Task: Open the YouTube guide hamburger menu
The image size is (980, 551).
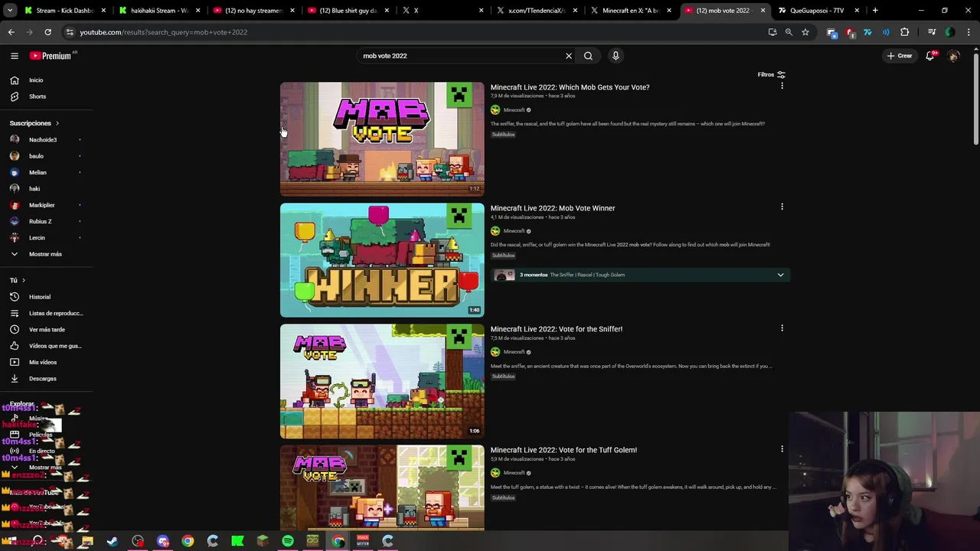Action: [x=14, y=56]
